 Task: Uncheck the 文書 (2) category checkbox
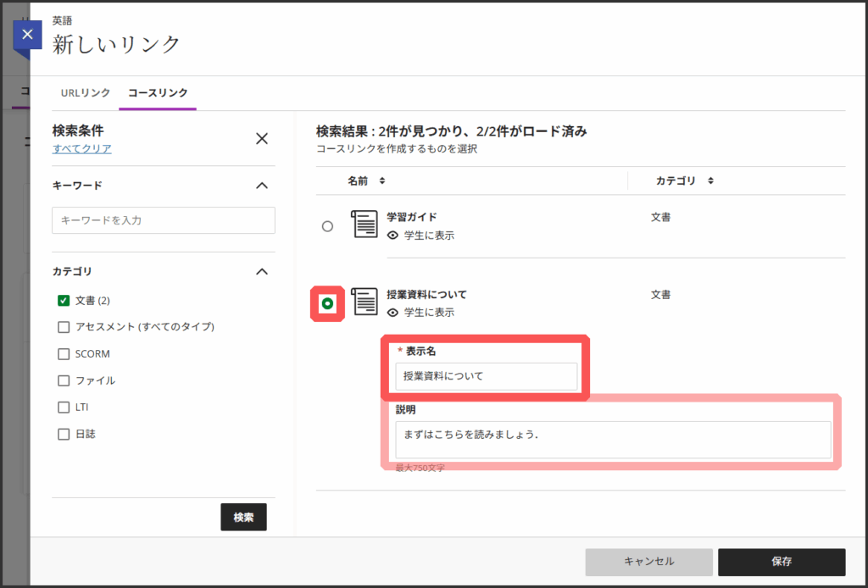[x=64, y=300]
